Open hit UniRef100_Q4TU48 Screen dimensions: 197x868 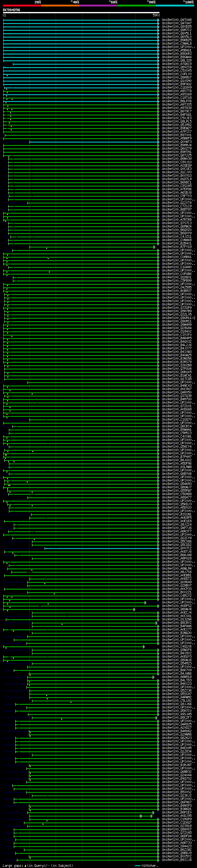pyautogui.click(x=177, y=20)
